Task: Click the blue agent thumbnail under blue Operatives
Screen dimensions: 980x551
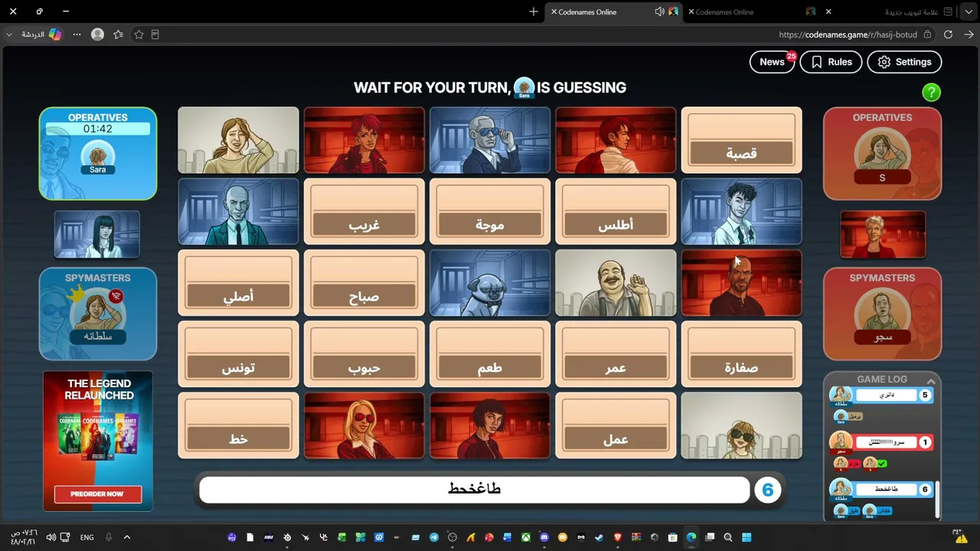Action: click(x=97, y=234)
